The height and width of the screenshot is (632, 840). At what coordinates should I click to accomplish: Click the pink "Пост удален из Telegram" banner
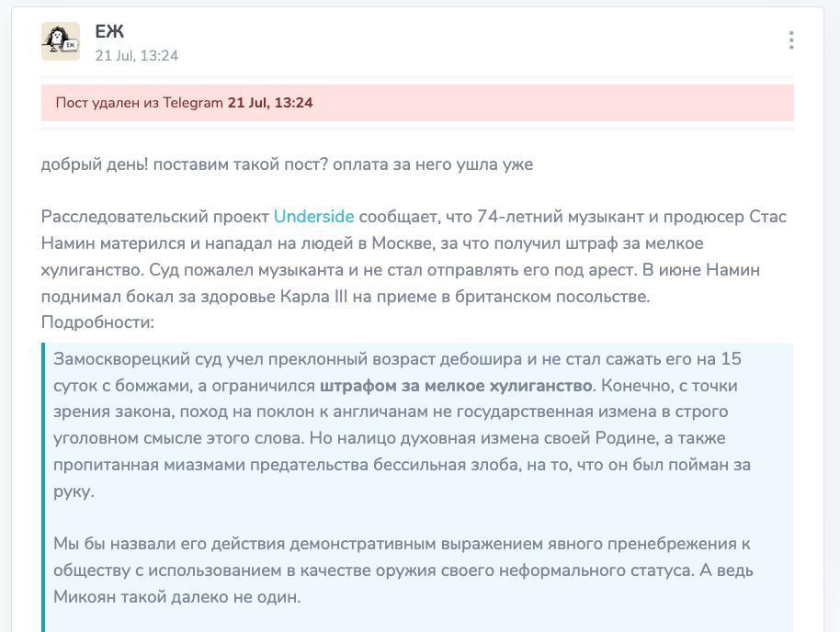(417, 103)
